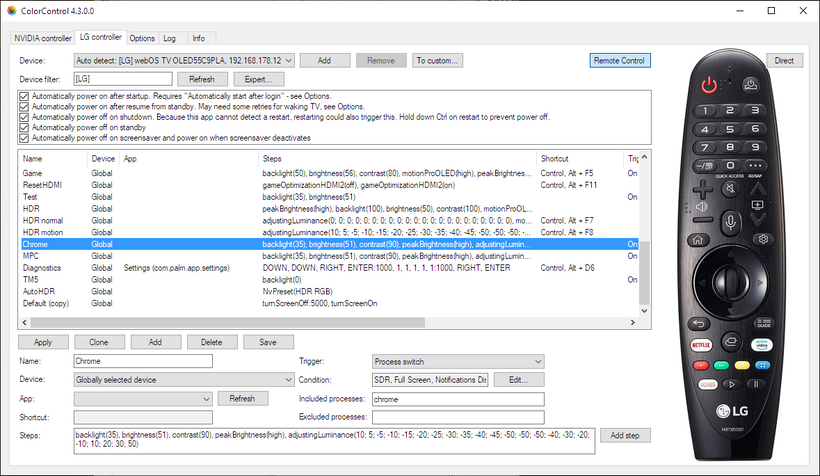This screenshot has width=820, height=476.
Task: Click the Clone button
Action: 99,342
